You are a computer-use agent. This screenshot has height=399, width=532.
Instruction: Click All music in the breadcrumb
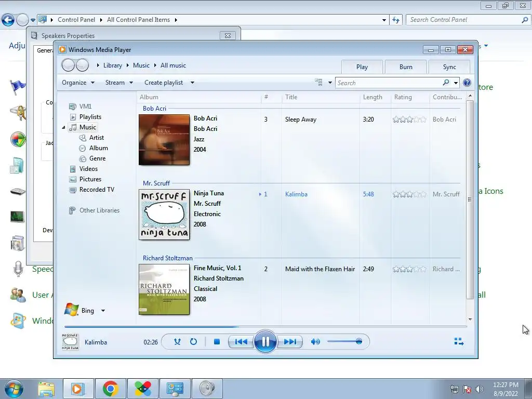[173, 65]
